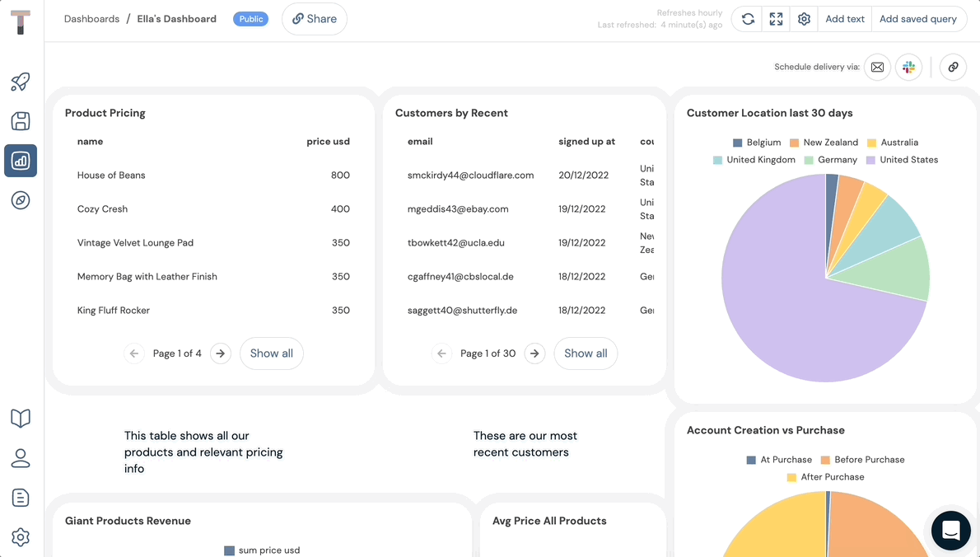Select Vintage Velvet Lounge Pad row
This screenshot has width=980, height=557.
point(213,243)
